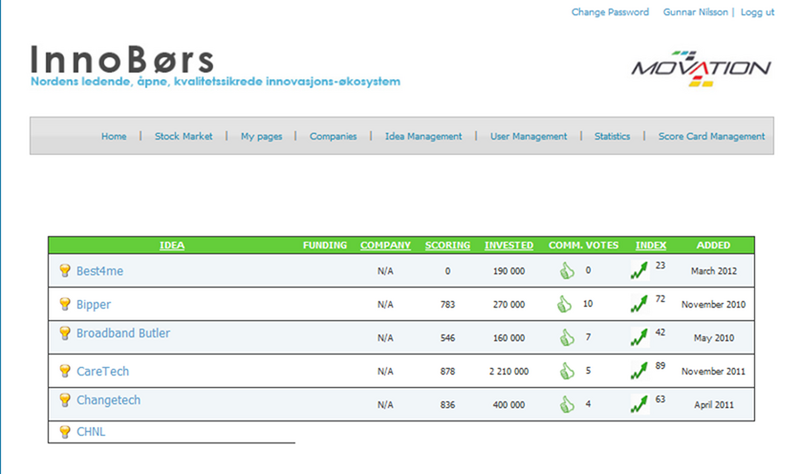Open the Gunnar Nilsson user link
This screenshot has height=474, width=800.
pos(695,12)
